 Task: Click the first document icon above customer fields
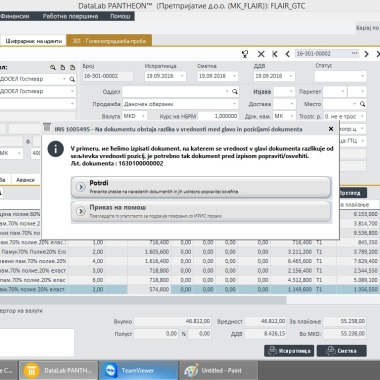point(63,68)
